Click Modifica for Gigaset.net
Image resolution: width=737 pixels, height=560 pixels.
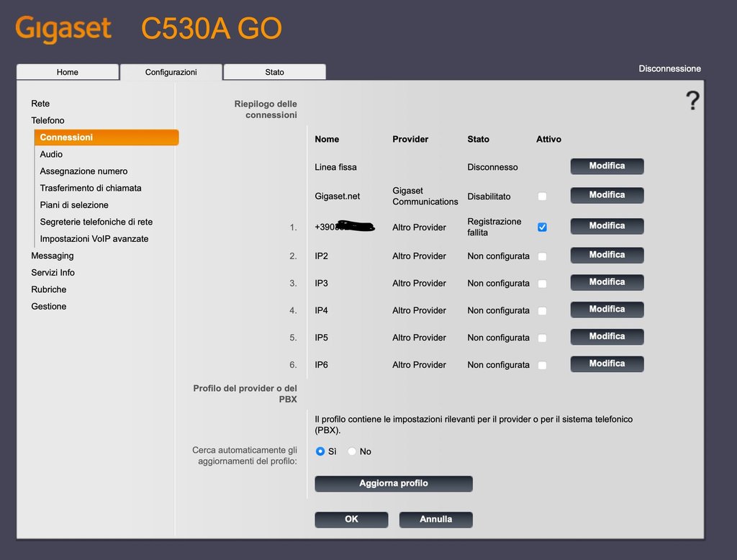point(607,195)
